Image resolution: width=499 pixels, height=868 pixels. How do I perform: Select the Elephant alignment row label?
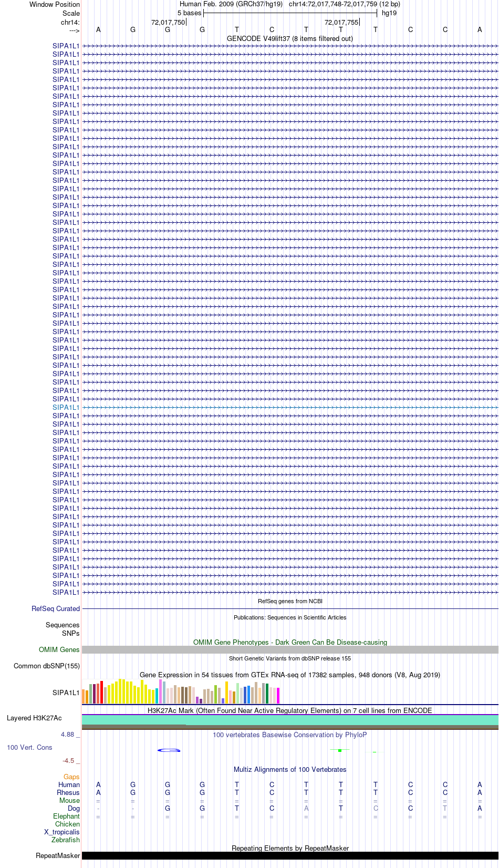pyautogui.click(x=66, y=816)
